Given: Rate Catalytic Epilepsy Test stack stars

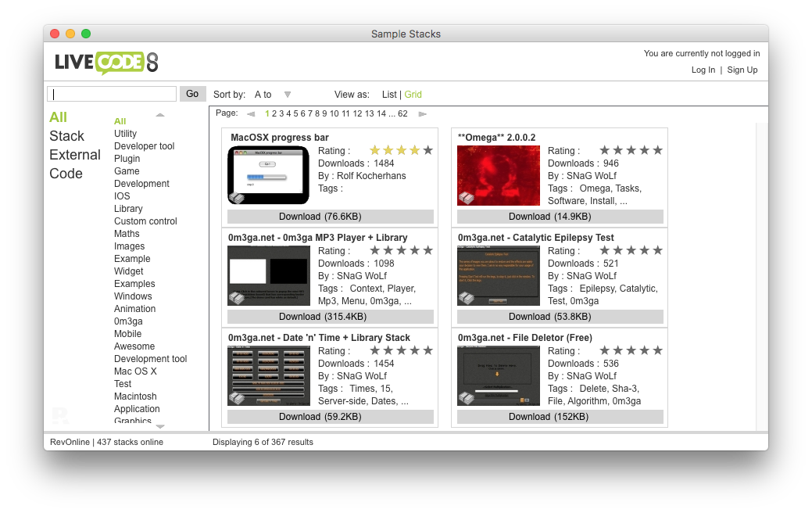Looking at the screenshot, I should 631,250.
